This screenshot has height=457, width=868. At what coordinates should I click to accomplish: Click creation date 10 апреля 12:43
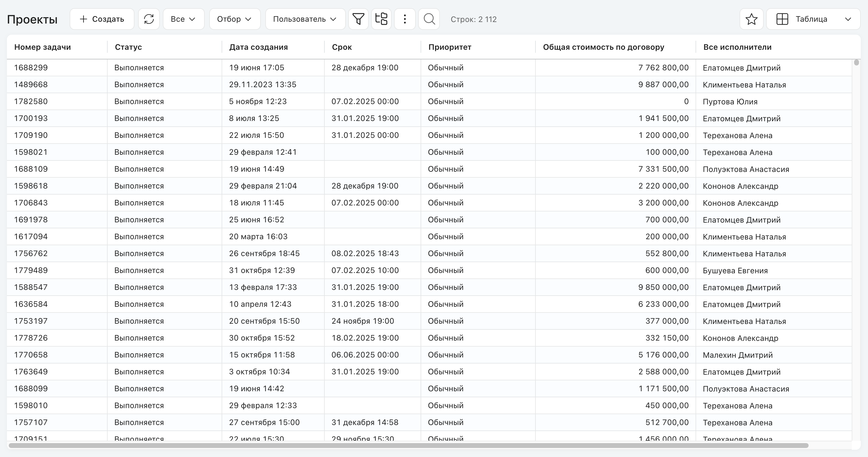[260, 304]
